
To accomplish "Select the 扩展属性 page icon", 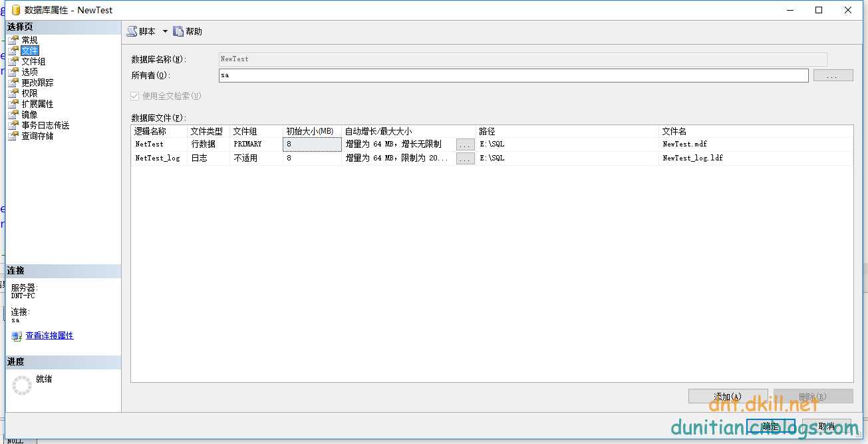I will (x=13, y=104).
